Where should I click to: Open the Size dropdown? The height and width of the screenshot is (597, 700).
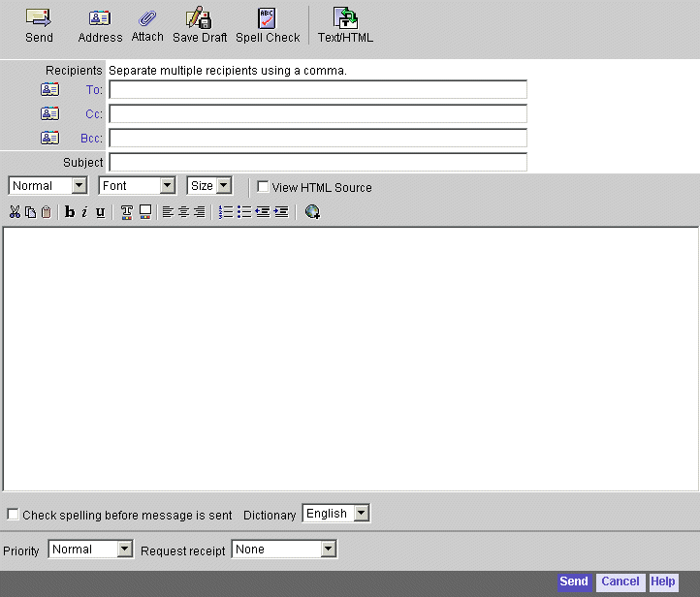[x=209, y=186]
